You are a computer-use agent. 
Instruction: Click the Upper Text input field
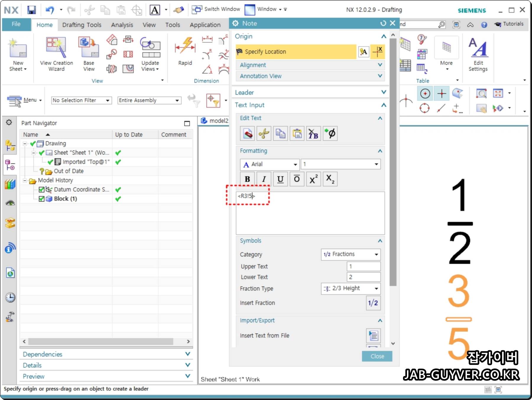364,266
